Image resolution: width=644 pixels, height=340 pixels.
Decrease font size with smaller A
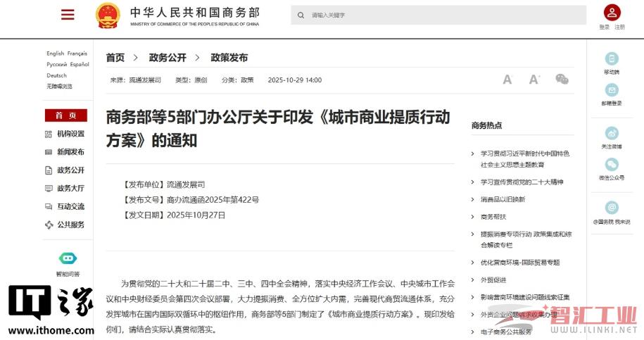pos(507,80)
